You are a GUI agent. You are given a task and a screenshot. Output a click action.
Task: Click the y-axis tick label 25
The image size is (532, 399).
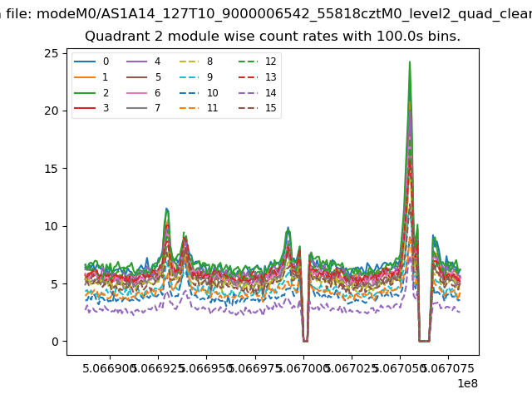click(x=52, y=53)
